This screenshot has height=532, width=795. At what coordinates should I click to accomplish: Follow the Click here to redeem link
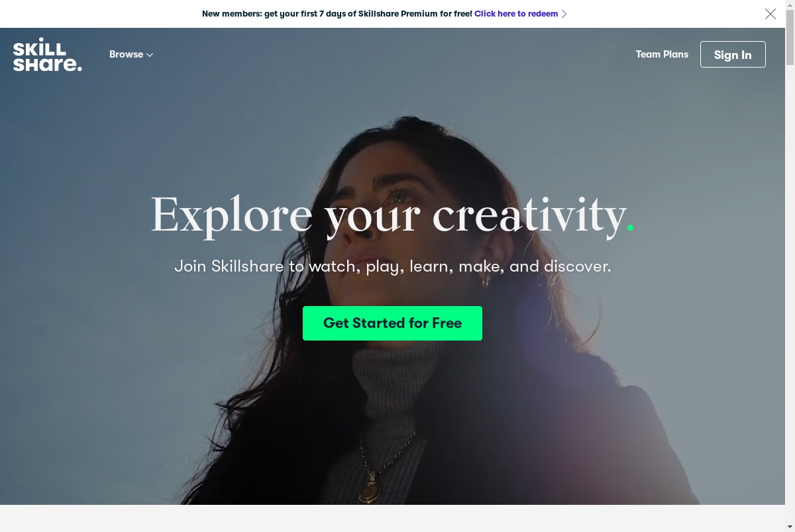[516, 13]
